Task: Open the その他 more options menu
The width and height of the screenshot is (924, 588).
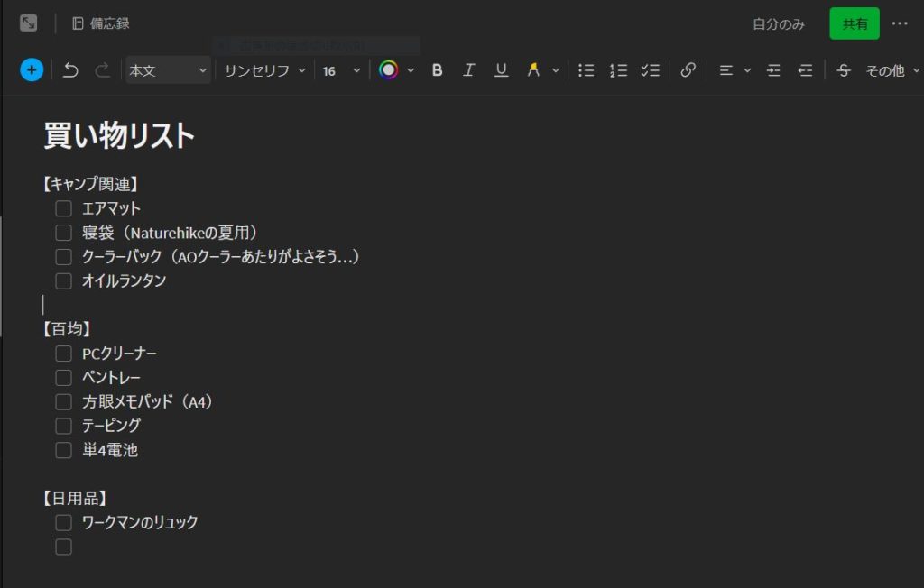Action: point(891,70)
